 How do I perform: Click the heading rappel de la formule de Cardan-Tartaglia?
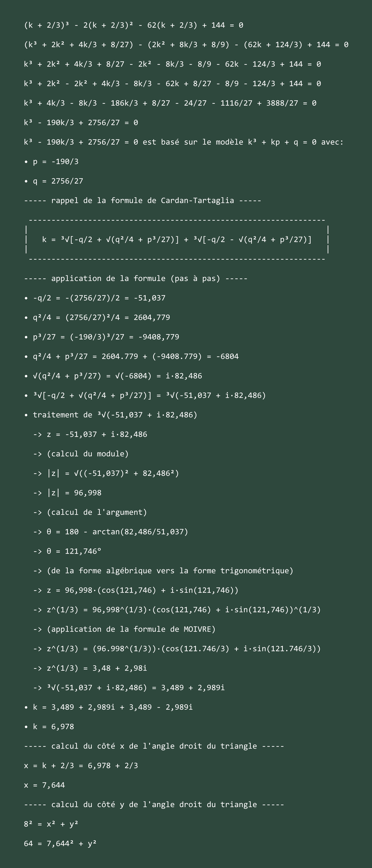[143, 201]
